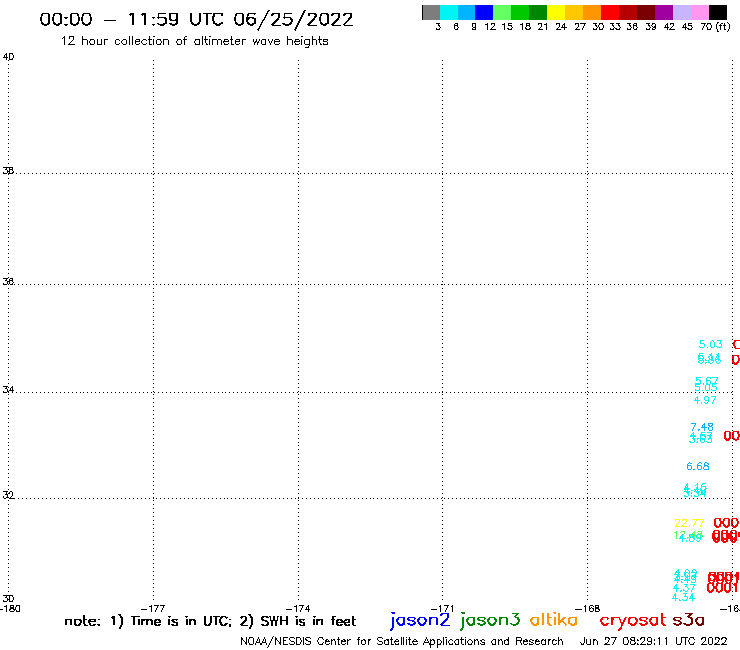This screenshot has height=650, width=740.
Task: Click the purple swatch in the legend
Action: coord(664,12)
